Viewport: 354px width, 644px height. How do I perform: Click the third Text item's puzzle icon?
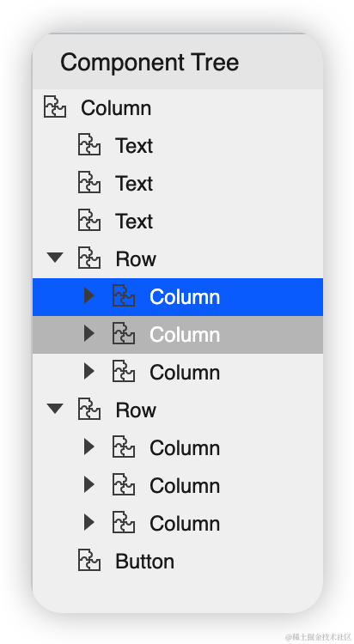click(89, 221)
